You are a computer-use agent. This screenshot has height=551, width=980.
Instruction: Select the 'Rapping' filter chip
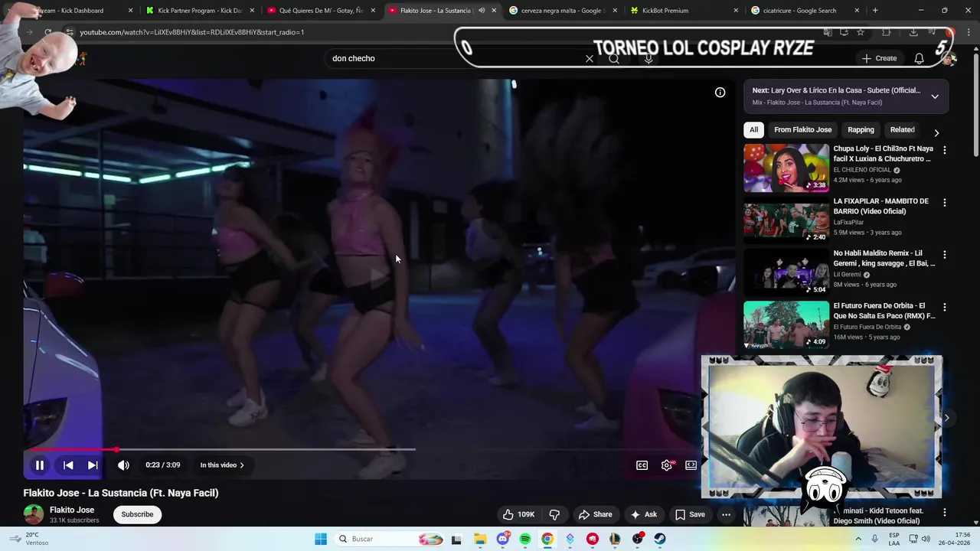pos(861,130)
